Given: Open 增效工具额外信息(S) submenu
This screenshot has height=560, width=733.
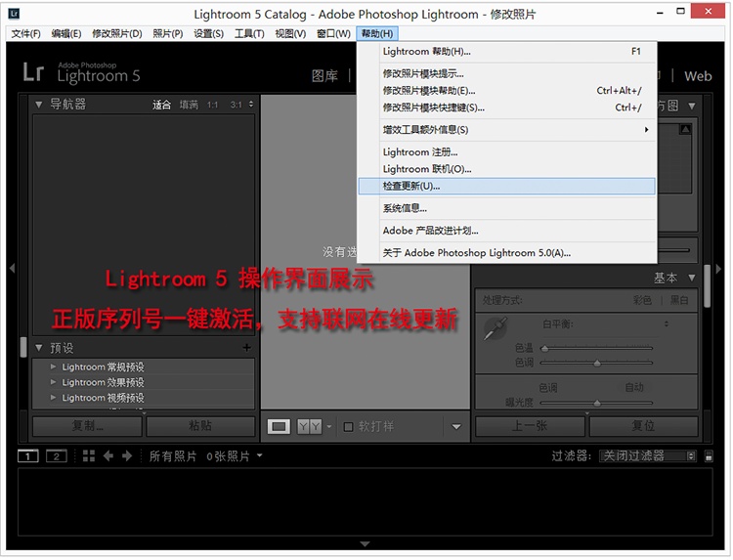Looking at the screenshot, I should (506, 130).
